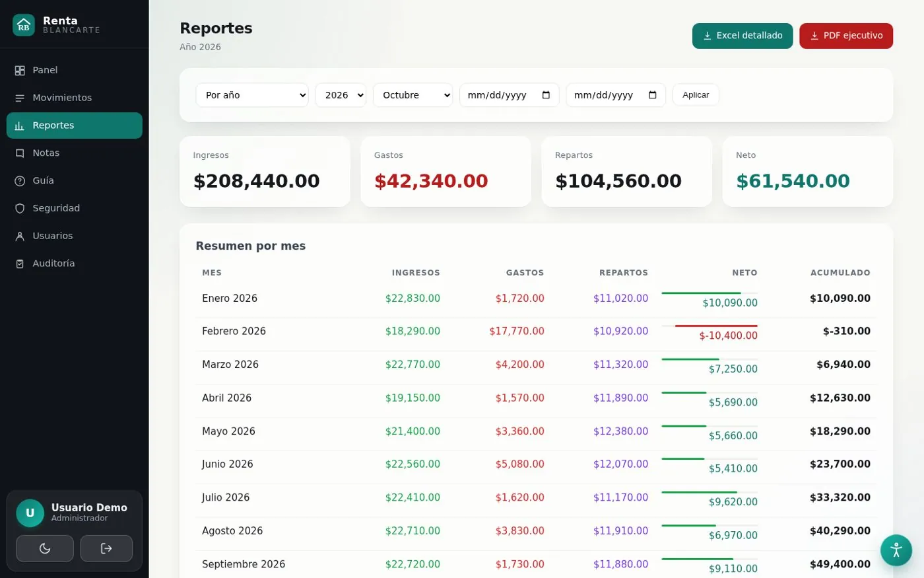
Task: Click the log out icon button
Action: tap(106, 548)
